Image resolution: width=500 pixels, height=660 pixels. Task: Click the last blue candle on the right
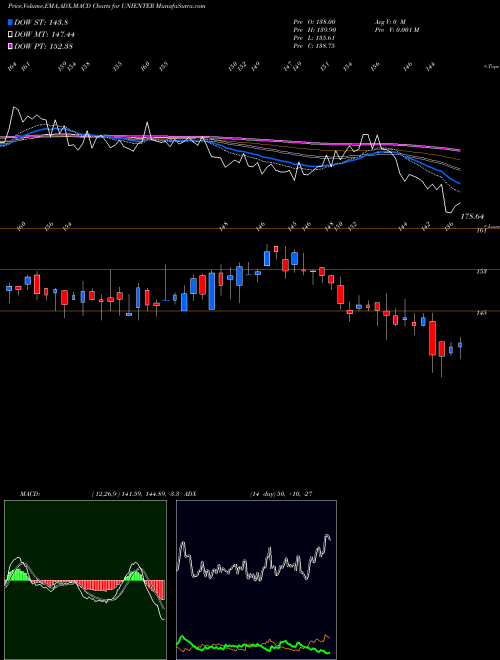(460, 345)
